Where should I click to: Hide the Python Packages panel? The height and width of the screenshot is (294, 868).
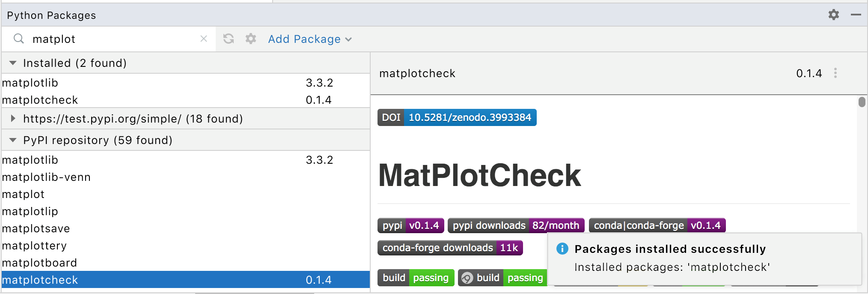(856, 15)
